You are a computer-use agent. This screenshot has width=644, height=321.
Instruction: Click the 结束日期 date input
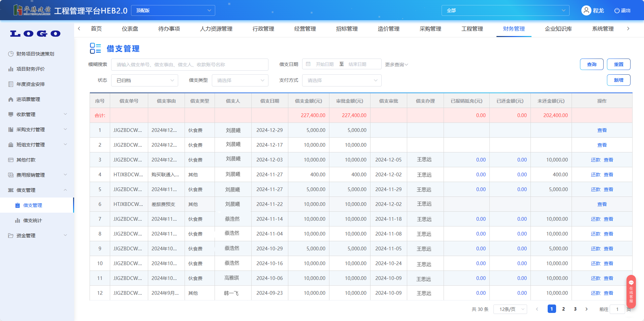[357, 64]
